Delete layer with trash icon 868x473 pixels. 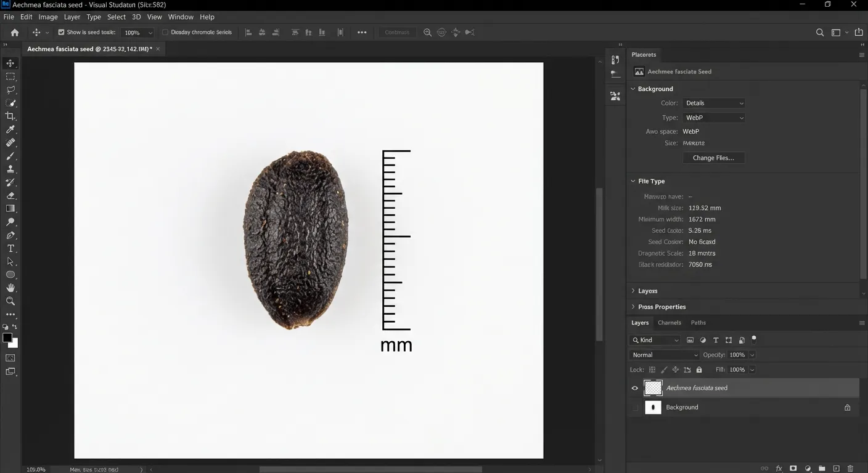coord(851,469)
